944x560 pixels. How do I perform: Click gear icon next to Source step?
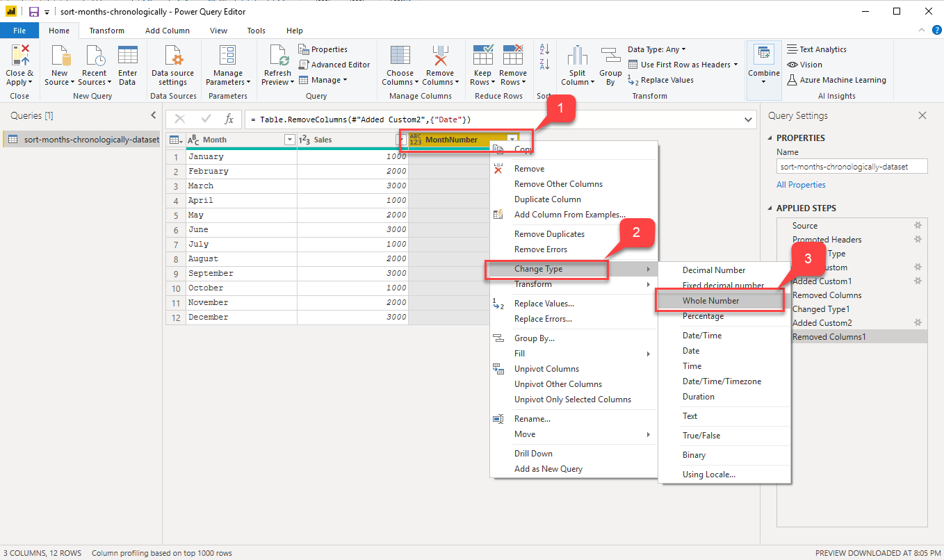918,226
